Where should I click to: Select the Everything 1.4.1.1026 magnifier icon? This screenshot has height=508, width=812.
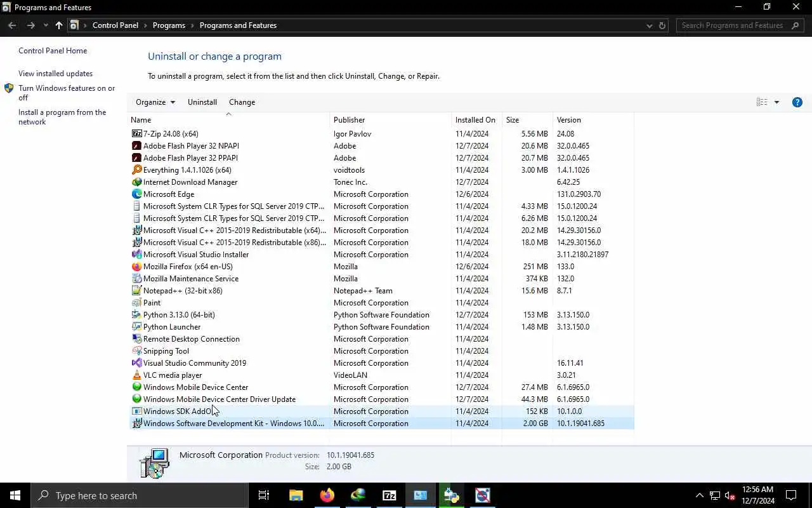pos(136,170)
